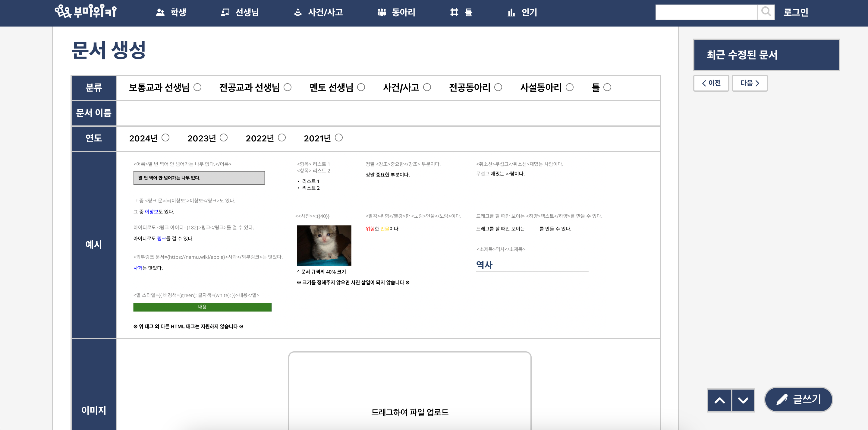Screen dimensions: 868x430
Task: Click the red 위험 example text
Action: click(x=370, y=229)
